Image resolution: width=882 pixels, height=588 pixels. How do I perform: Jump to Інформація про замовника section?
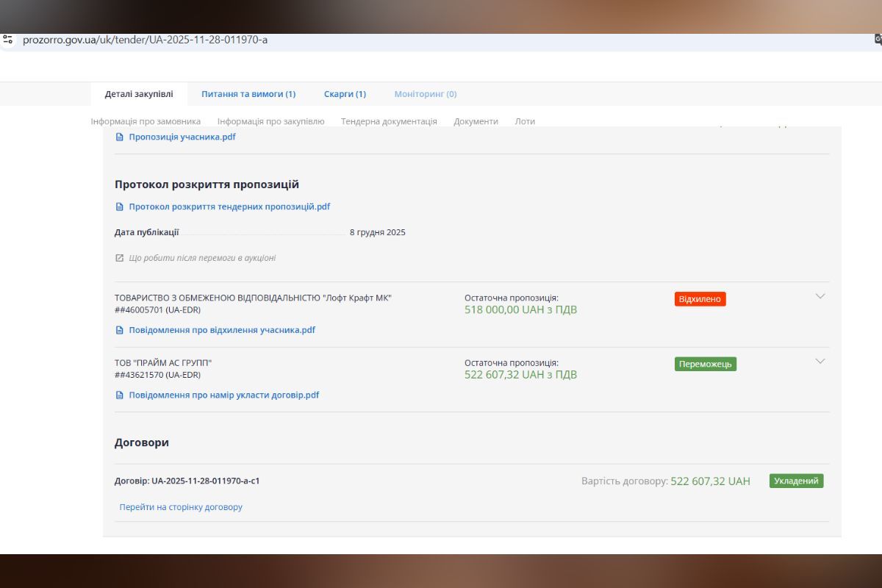coord(146,121)
